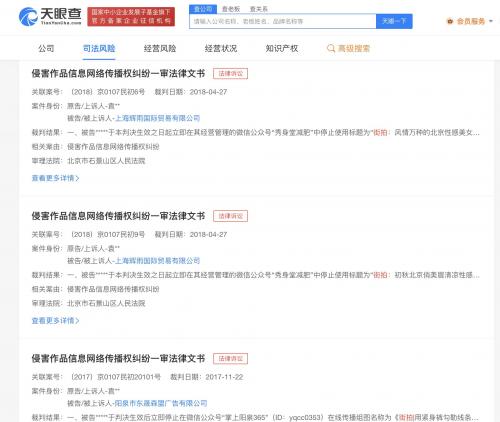Open the case title with 京0107民初9号

(118, 216)
